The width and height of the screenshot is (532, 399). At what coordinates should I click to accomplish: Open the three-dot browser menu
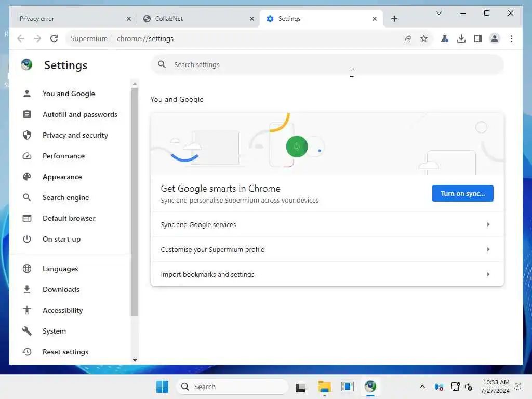[511, 38]
